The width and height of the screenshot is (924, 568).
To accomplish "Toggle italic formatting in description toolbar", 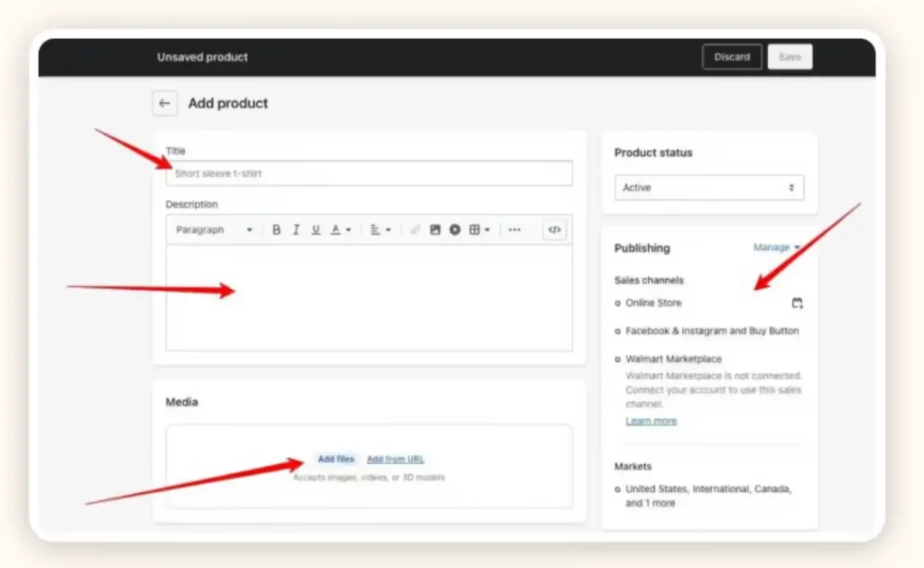I will pyautogui.click(x=296, y=230).
